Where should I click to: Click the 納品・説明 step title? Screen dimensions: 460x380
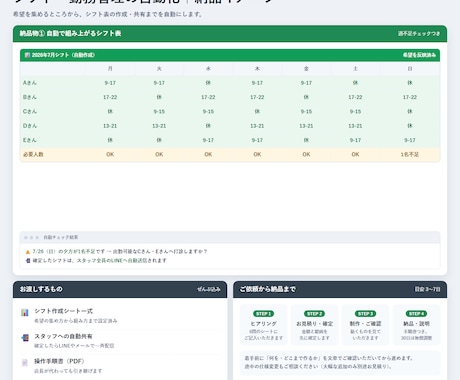pos(416,323)
